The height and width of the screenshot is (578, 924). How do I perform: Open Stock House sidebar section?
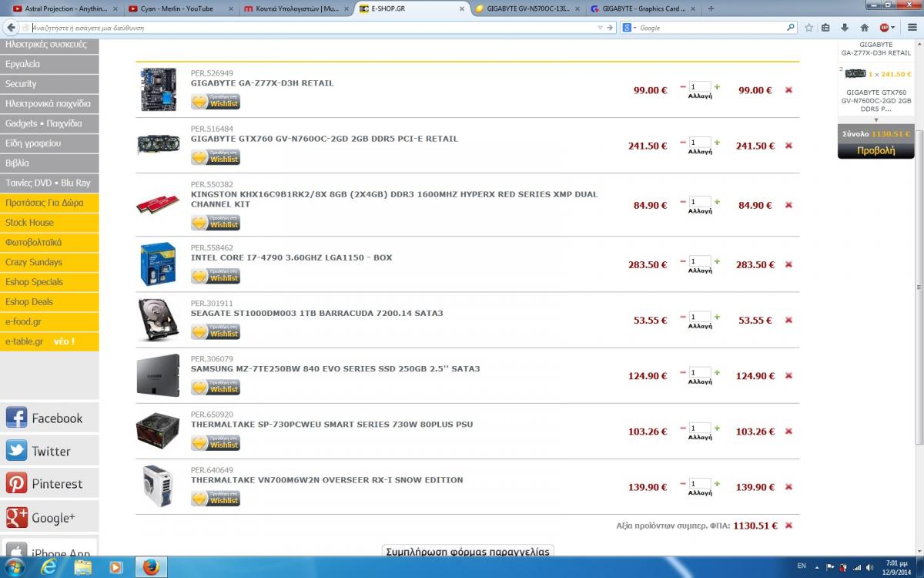click(x=49, y=223)
